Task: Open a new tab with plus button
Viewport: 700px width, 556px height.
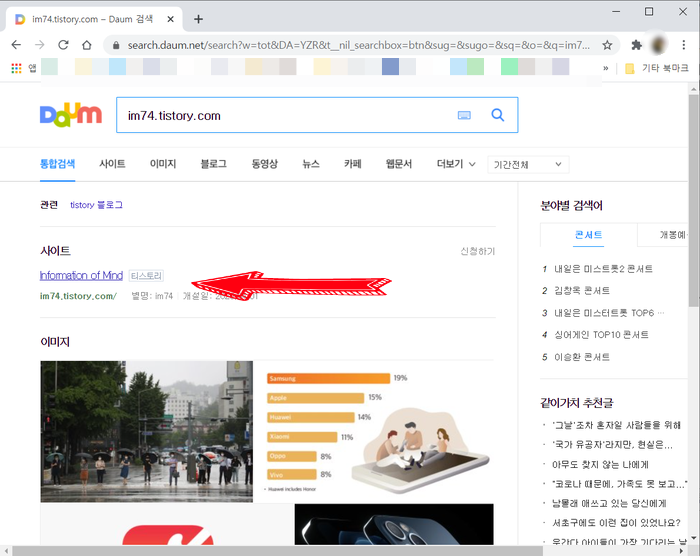Action: (x=198, y=19)
